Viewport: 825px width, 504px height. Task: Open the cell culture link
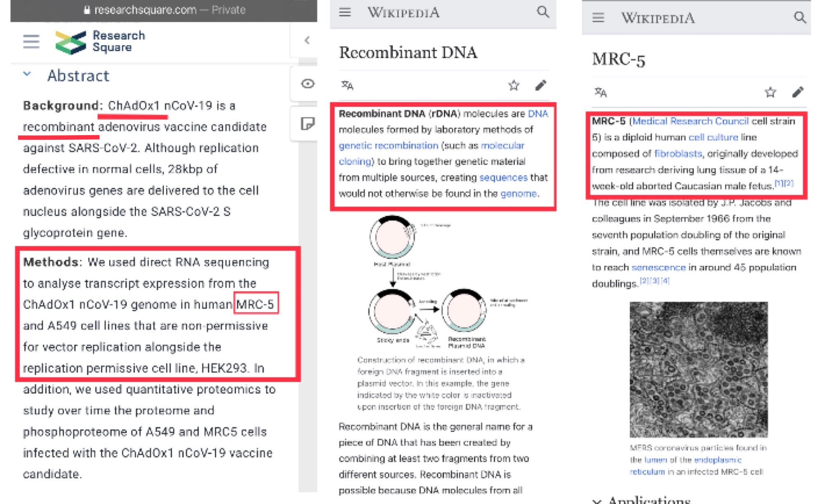coord(713,137)
